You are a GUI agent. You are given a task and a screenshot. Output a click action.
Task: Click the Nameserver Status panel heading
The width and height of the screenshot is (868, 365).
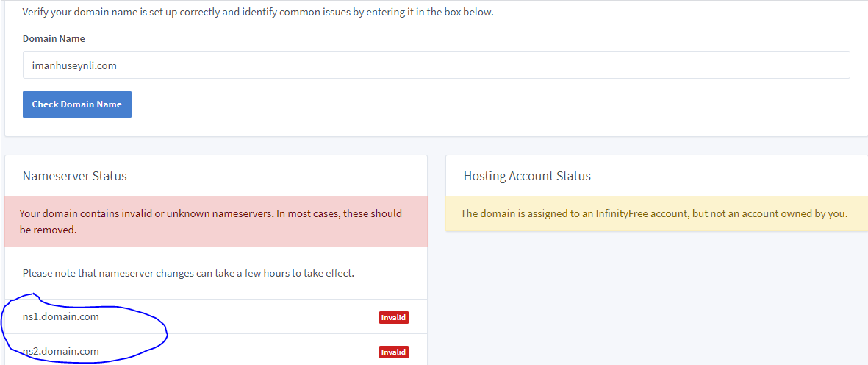click(75, 176)
